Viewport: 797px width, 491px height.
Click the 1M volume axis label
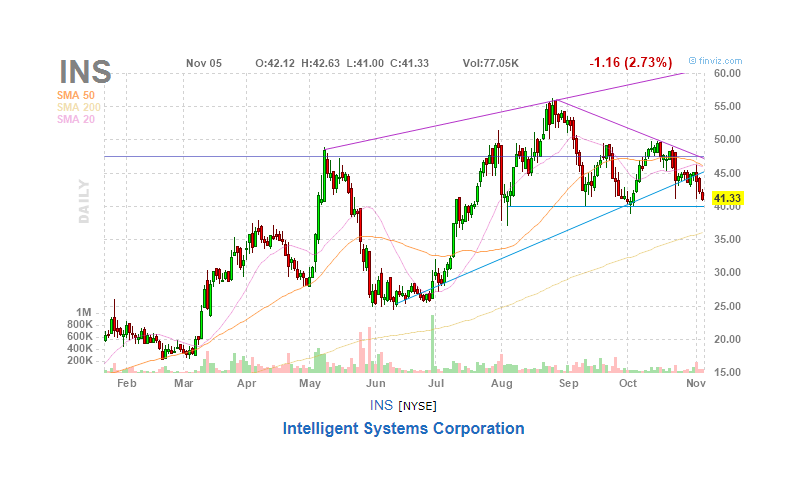click(x=84, y=312)
